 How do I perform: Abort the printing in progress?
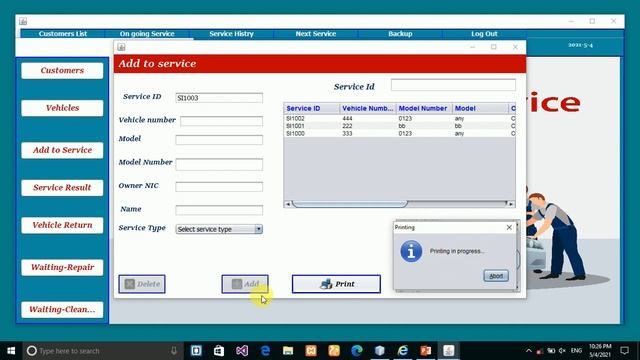496,276
